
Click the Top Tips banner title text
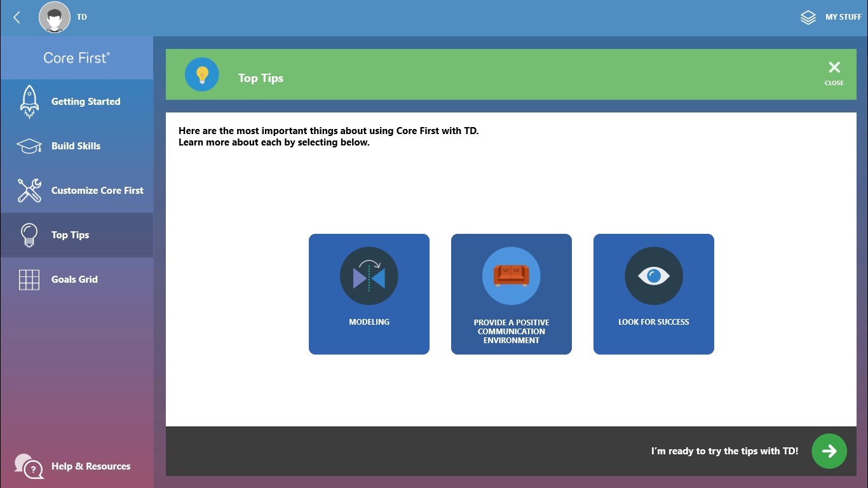click(261, 78)
